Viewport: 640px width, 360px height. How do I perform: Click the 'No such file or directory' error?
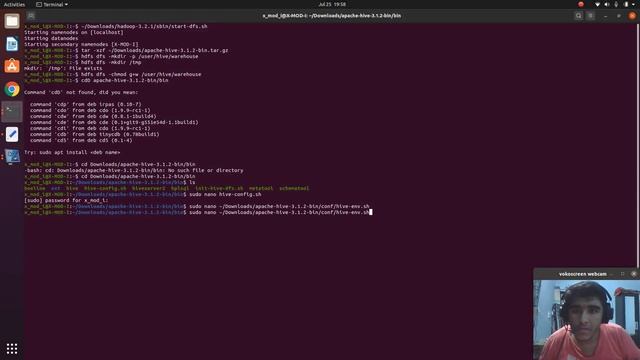[134, 170]
